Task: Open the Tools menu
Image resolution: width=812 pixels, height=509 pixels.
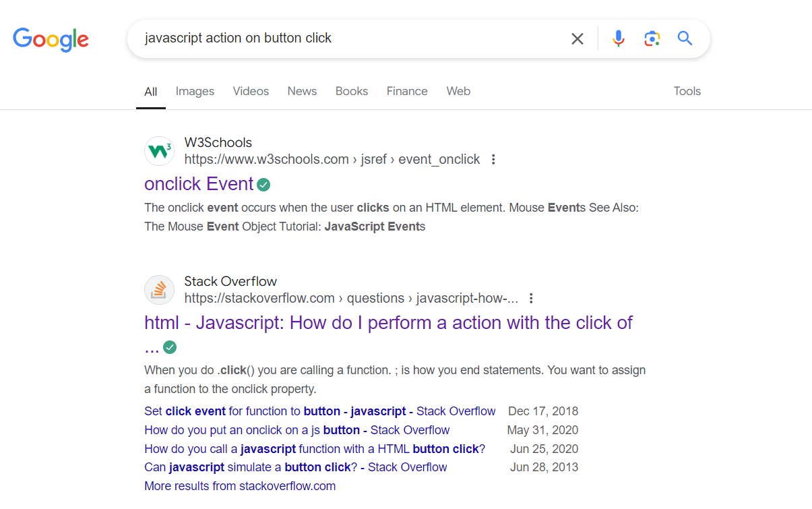Action: pos(687,91)
